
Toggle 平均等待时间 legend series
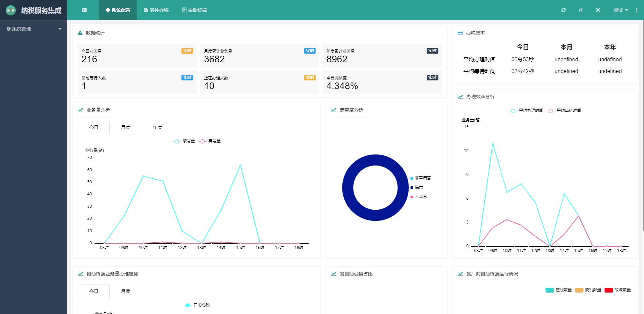click(x=564, y=111)
